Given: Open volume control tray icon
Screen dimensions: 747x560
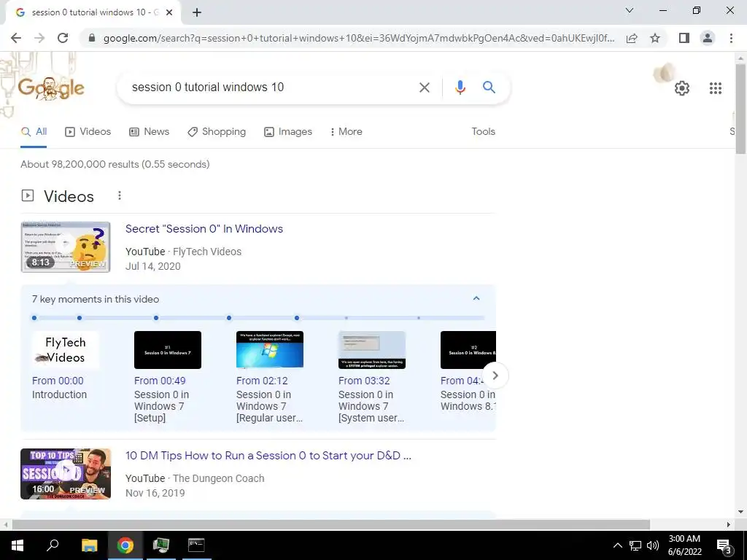Looking at the screenshot, I should 653,545.
